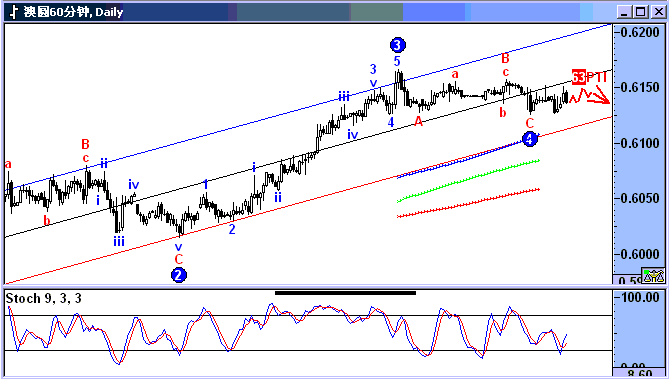Select the circled wave 2 marker
The height and width of the screenshot is (379, 669).
(179, 275)
